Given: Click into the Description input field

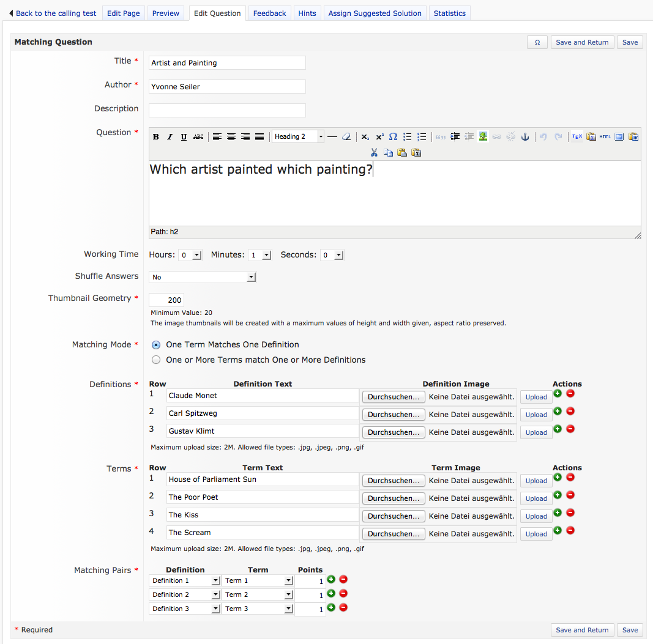Looking at the screenshot, I should [x=227, y=110].
